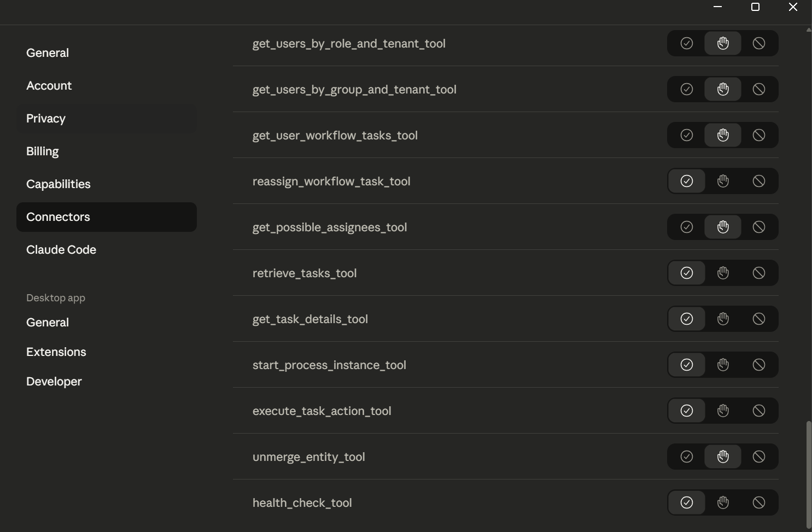The image size is (812, 532).
Task: Select hand approval option for health_check_tool
Action: [x=723, y=502]
